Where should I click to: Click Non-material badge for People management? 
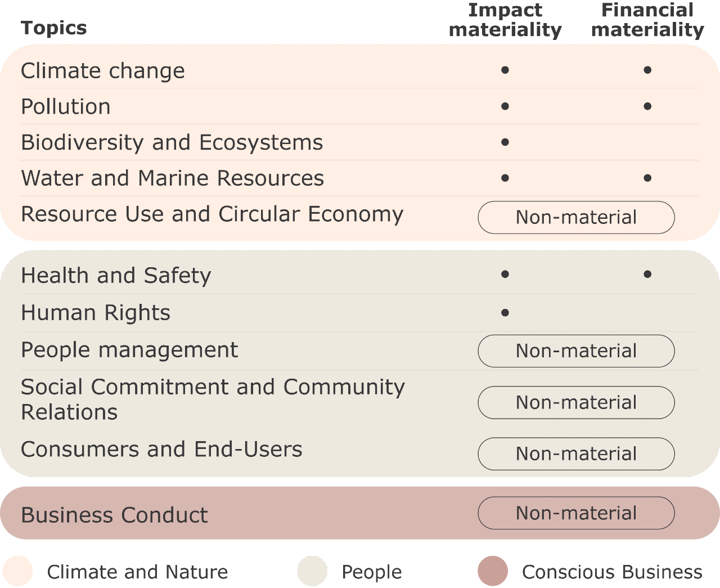coord(576,351)
